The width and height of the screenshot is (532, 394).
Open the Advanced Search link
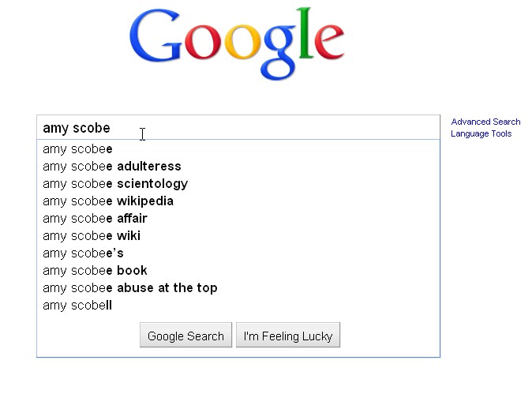point(485,122)
